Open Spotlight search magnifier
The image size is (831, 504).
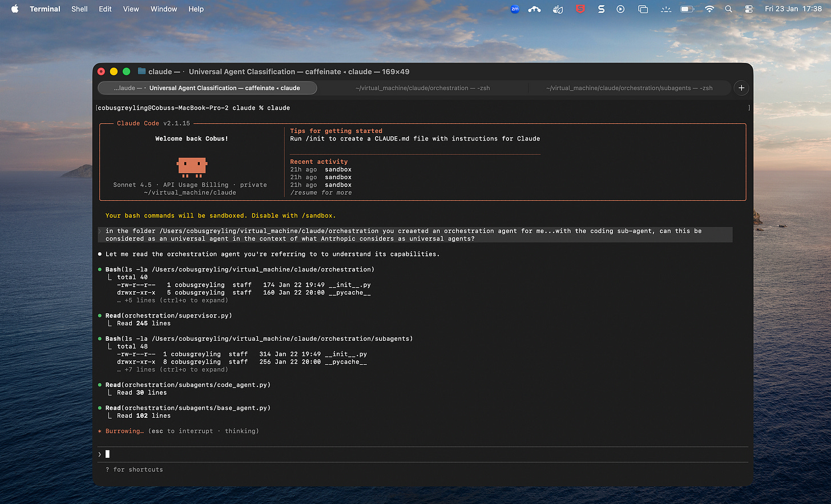pos(729,9)
